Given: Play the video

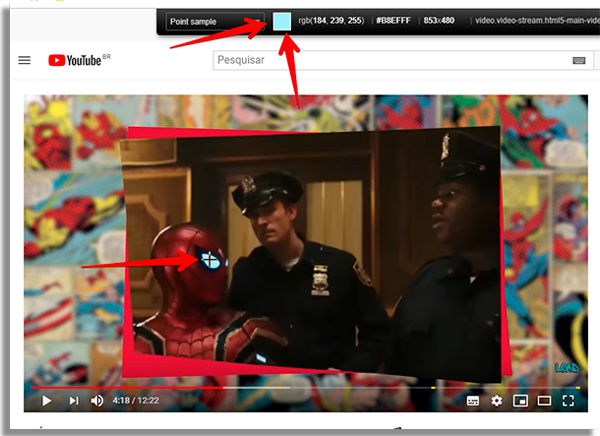Looking at the screenshot, I should pyautogui.click(x=47, y=400).
